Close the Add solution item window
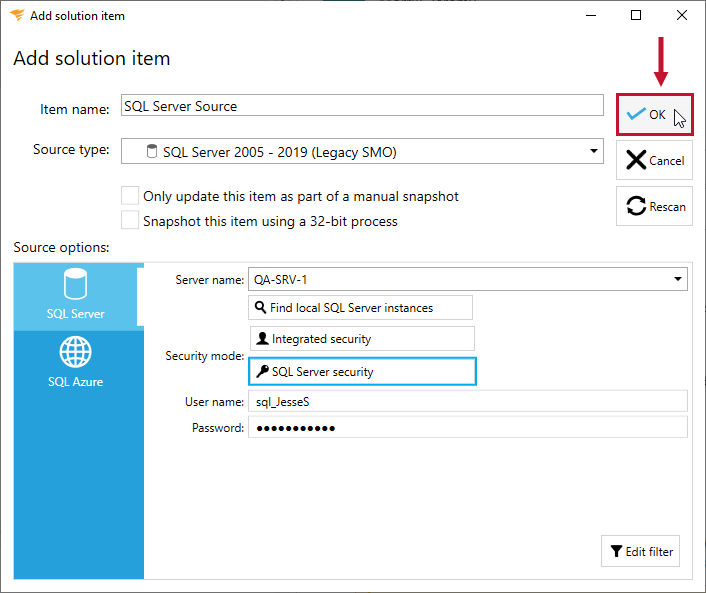Screen dimensions: 706x593 (682, 15)
